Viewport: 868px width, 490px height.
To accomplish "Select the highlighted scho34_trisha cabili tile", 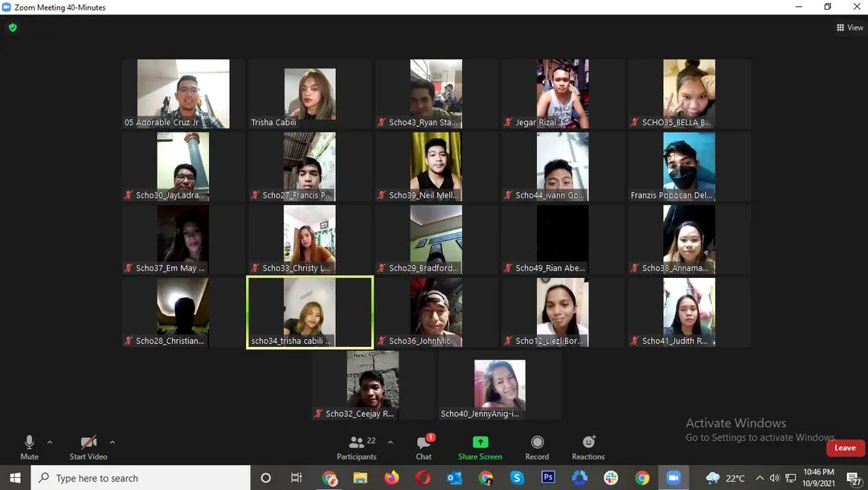I will [309, 312].
